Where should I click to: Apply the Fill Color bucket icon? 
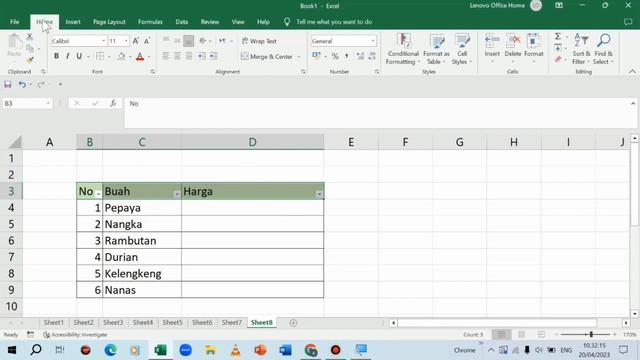(121, 56)
